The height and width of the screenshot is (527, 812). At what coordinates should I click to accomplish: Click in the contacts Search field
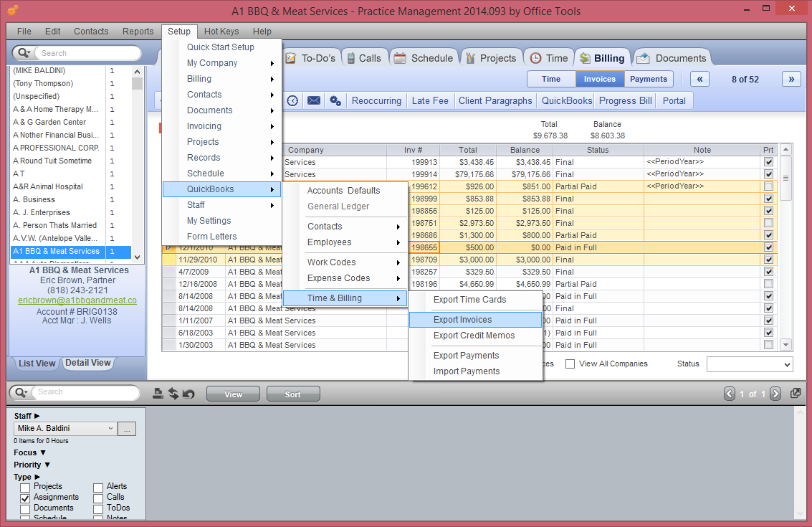tap(88, 53)
